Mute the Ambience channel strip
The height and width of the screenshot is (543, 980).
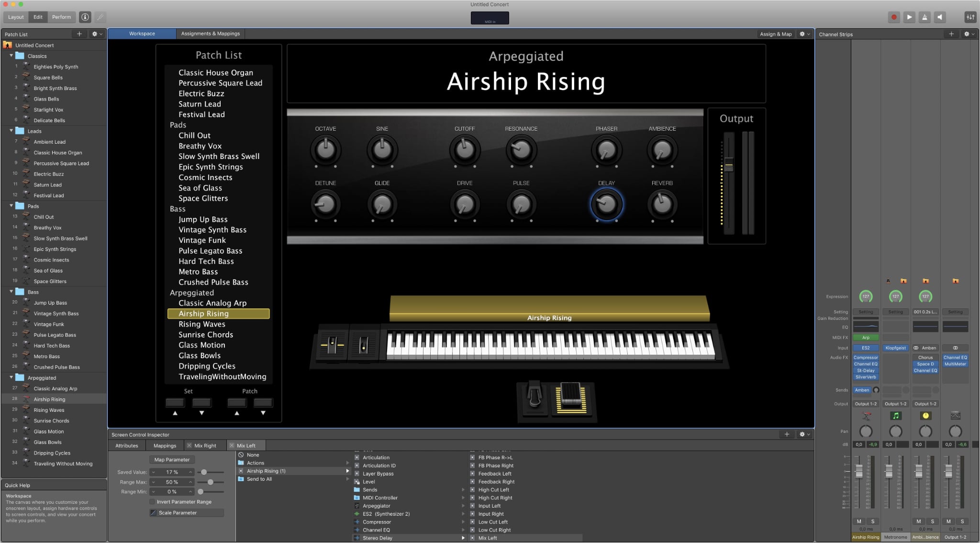[x=918, y=521]
